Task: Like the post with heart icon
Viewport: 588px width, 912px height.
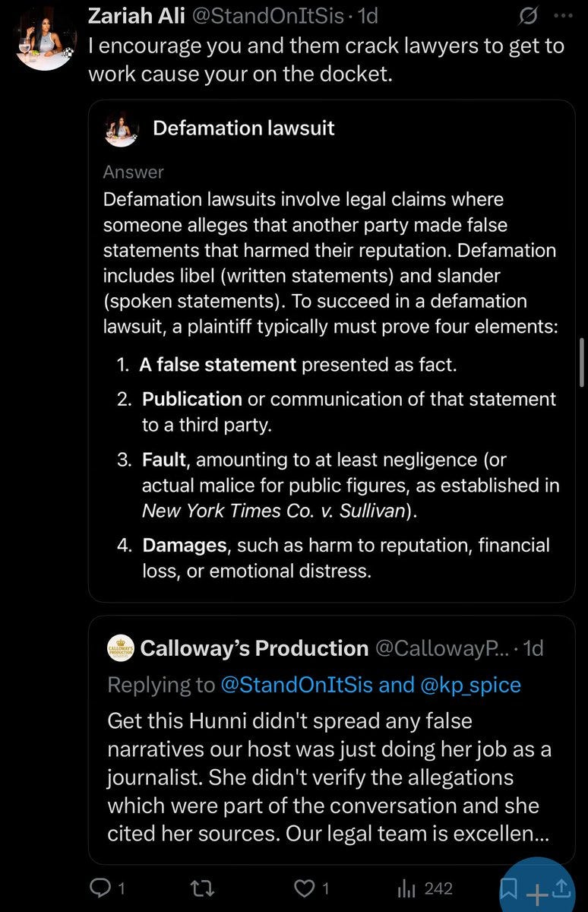Action: pyautogui.click(x=305, y=888)
